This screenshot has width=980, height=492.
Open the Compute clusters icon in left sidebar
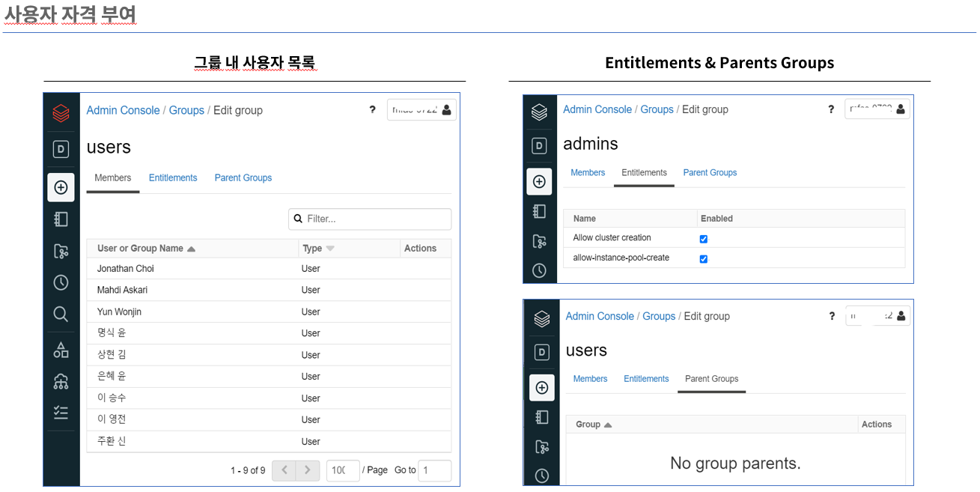[x=61, y=381]
